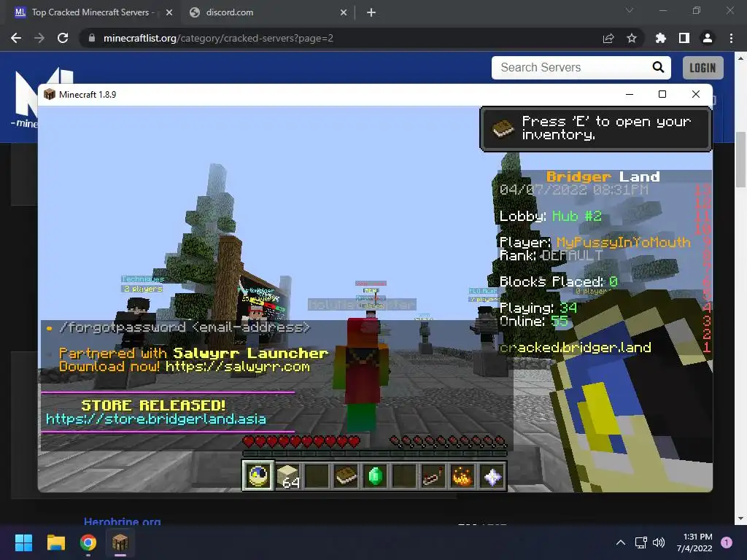The height and width of the screenshot is (560, 747).
Task: Click the Blocks Placed: 0 scoreboard line
Action: pos(558,282)
